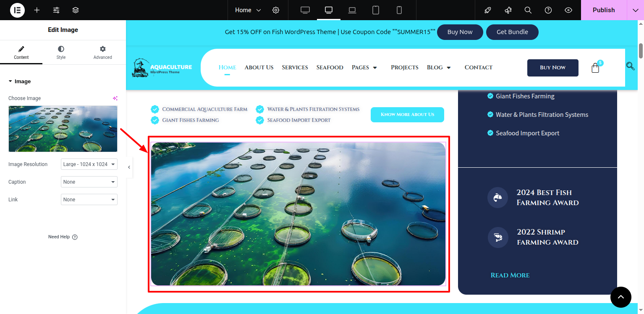This screenshot has width=644, height=314.
Task: Click the page vertical scrollbar thumb
Action: [x=641, y=51]
